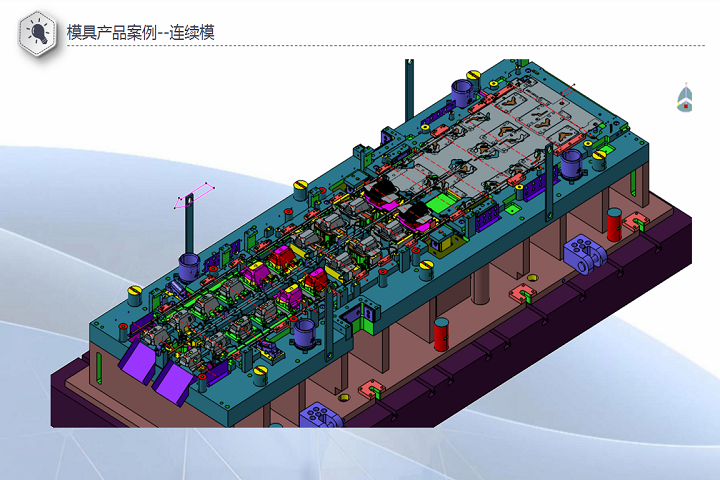
Task: Click the salmon clamp on the right base
Action: pos(522,294)
